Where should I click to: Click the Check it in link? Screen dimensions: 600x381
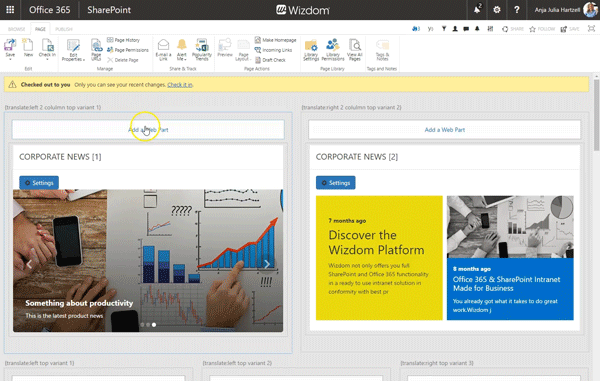click(x=180, y=85)
